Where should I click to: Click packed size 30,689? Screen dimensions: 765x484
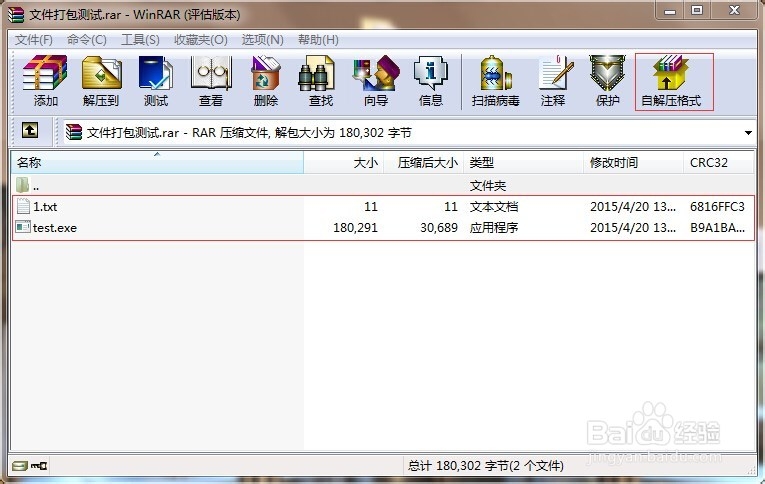click(439, 228)
